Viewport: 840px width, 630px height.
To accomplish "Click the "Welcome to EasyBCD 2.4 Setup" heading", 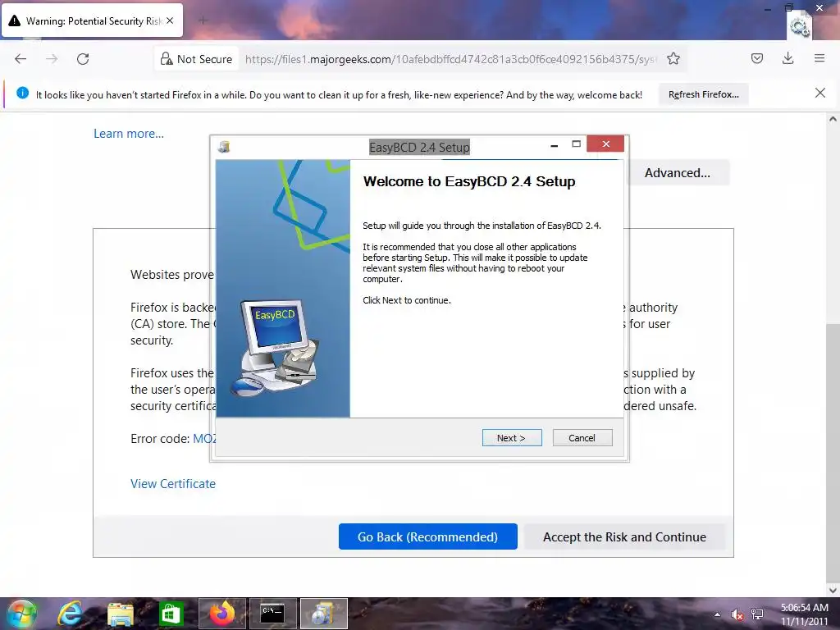I will pyautogui.click(x=468, y=181).
